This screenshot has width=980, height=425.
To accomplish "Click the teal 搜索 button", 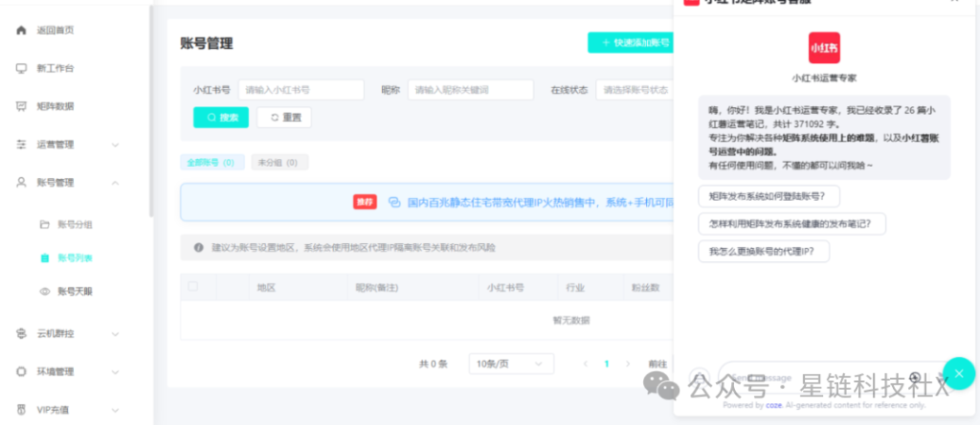I will pos(221,118).
